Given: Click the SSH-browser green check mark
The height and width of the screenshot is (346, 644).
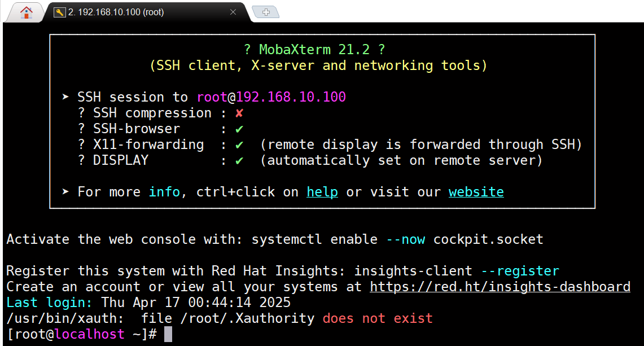Looking at the screenshot, I should (x=239, y=129).
